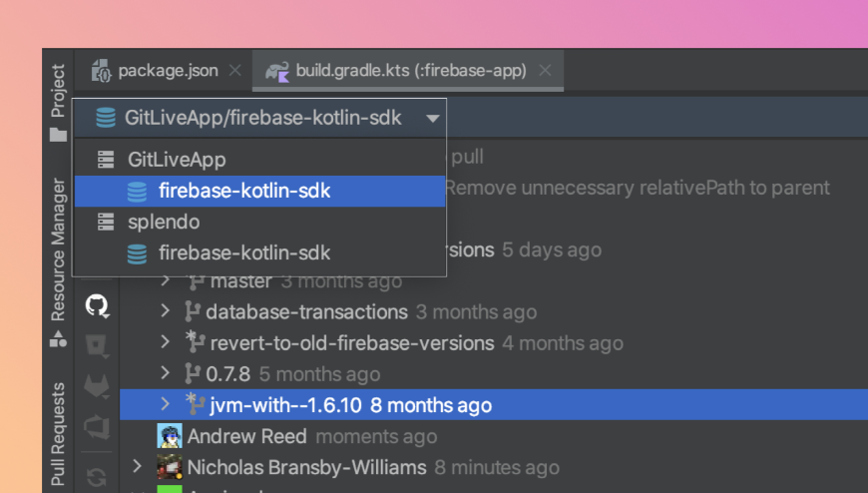
Task: Select firebase-kotlin-sdk under splendo
Action: point(243,253)
